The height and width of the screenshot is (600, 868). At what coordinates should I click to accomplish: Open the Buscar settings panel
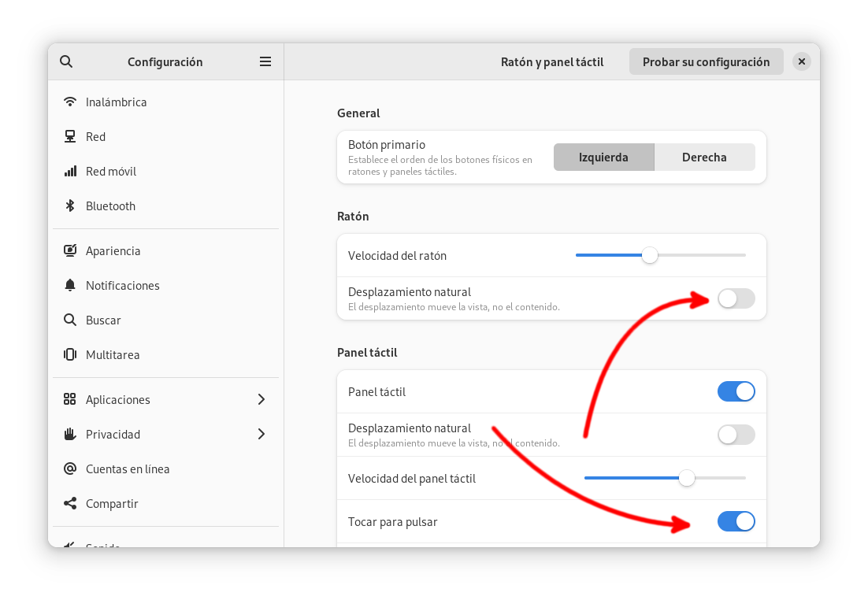click(103, 320)
